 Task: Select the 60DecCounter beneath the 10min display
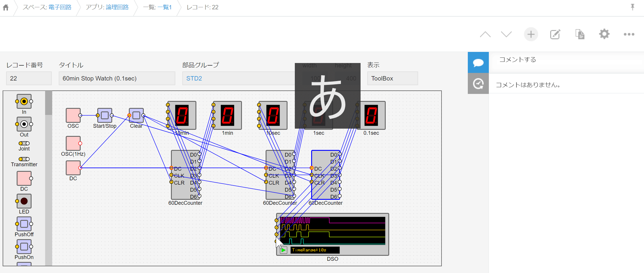coord(185,175)
